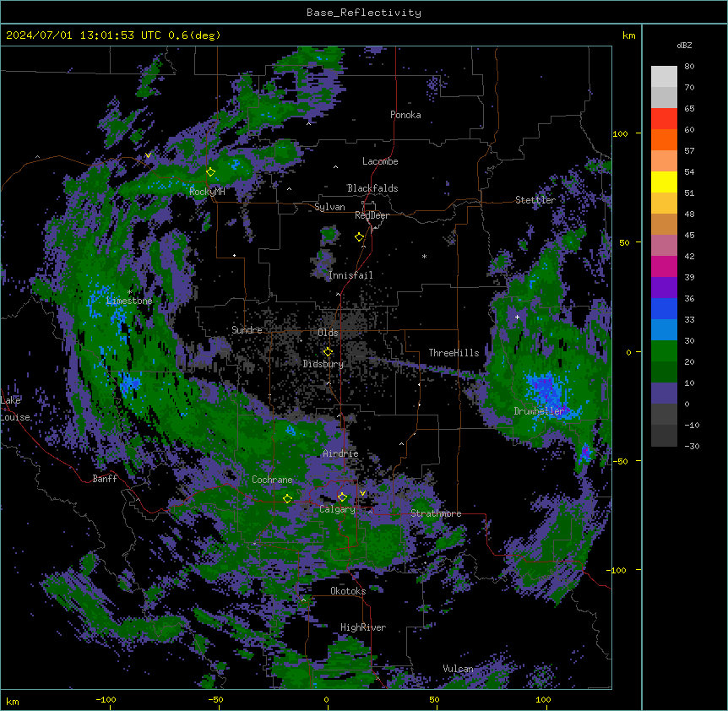Pick the bright yellow swatch in dBZ legend

click(x=664, y=182)
